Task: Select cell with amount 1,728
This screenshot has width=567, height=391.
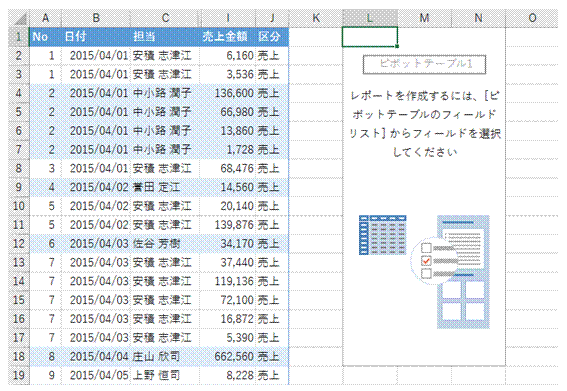Action: tap(228, 150)
